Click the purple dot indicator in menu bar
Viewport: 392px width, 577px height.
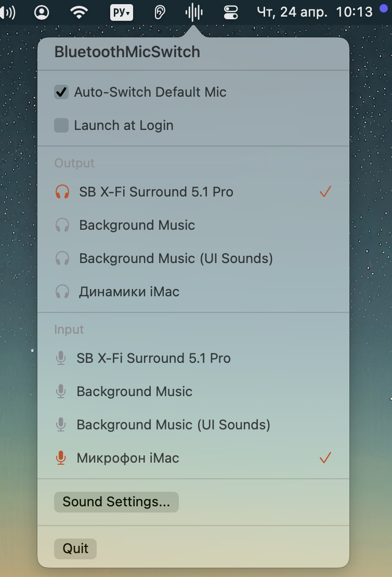tap(384, 8)
